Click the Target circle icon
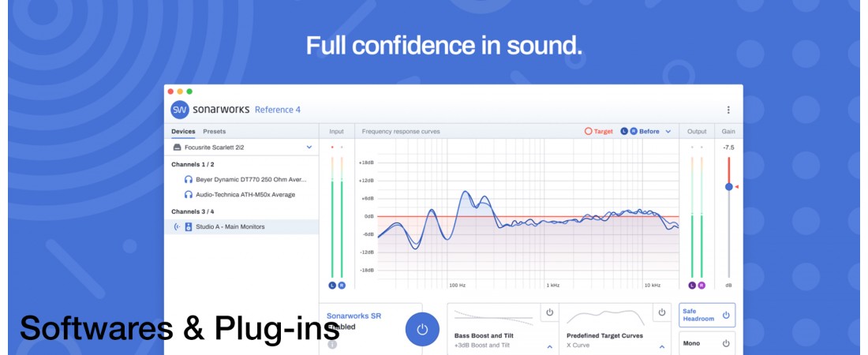868x355 pixels. [588, 132]
